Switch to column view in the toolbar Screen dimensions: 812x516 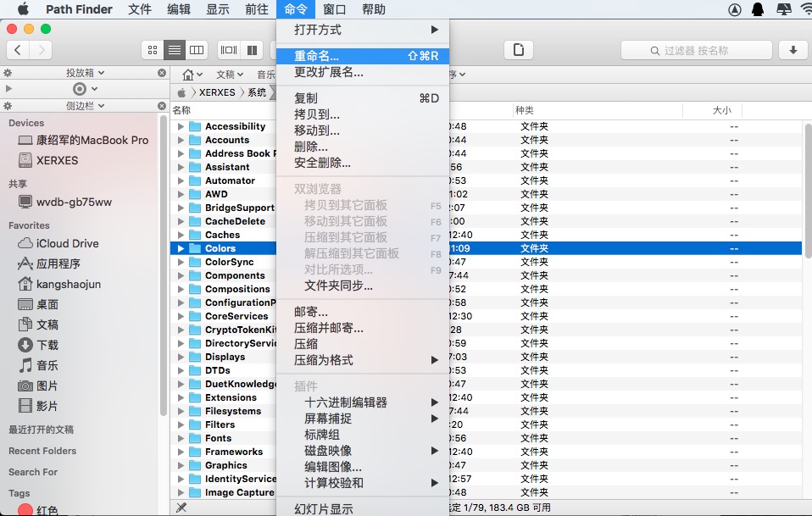(x=197, y=49)
